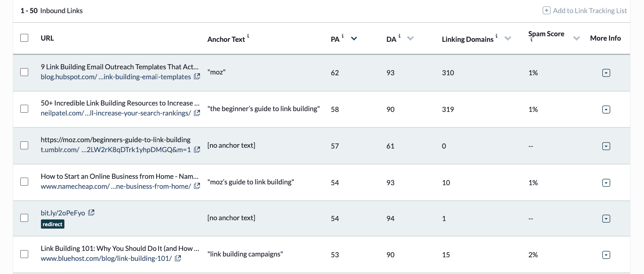Open external link icon beside bluehost.com URL
The width and height of the screenshot is (644, 274).
178,258
